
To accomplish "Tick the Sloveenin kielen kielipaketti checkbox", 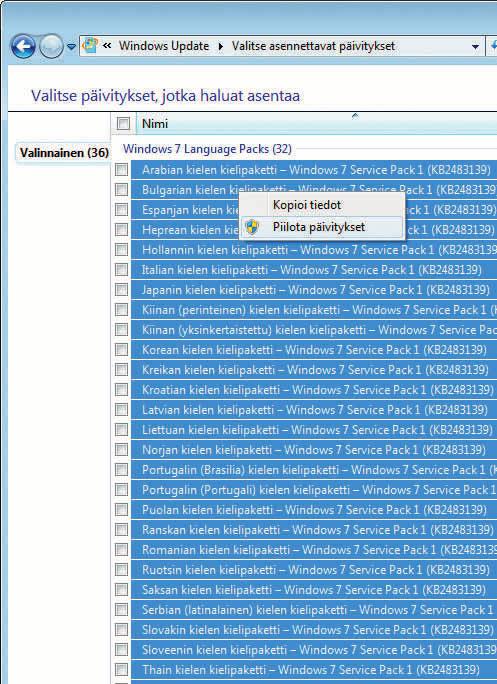I will (121, 650).
